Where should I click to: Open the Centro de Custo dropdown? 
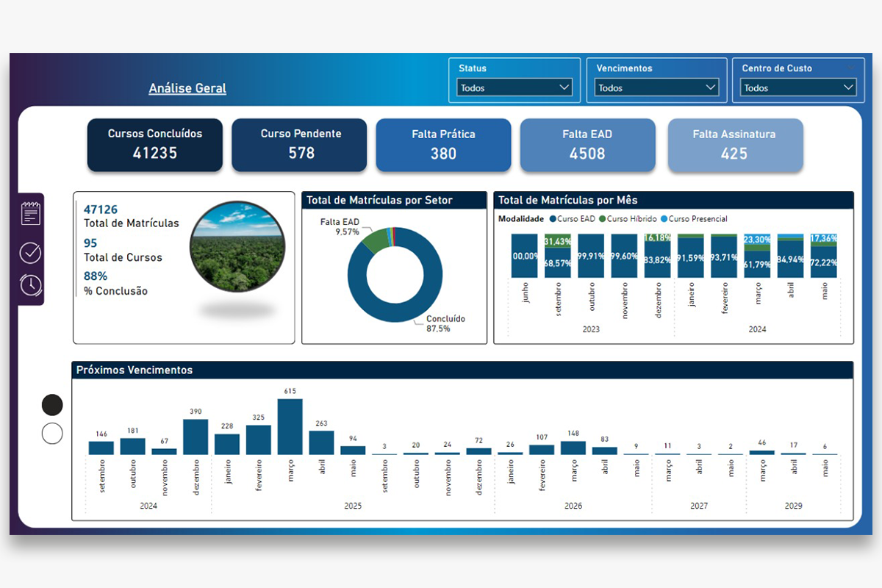click(797, 87)
